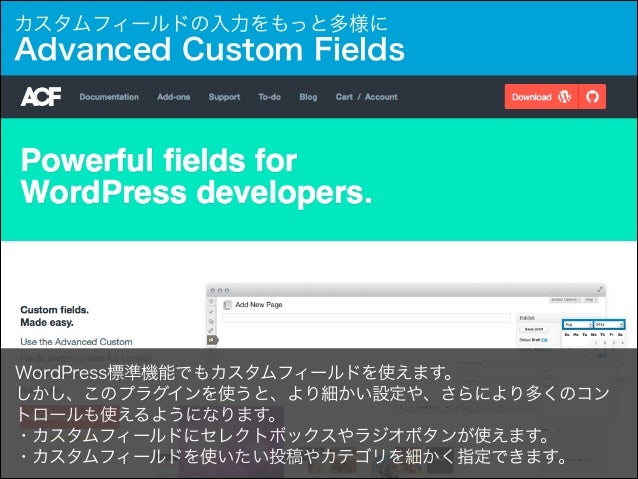
Task: Open the To-do nav link
Action: point(269,97)
